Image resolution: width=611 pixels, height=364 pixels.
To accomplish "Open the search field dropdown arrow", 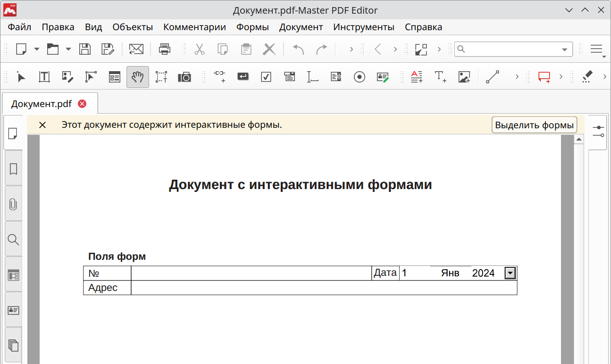I will coord(565,49).
